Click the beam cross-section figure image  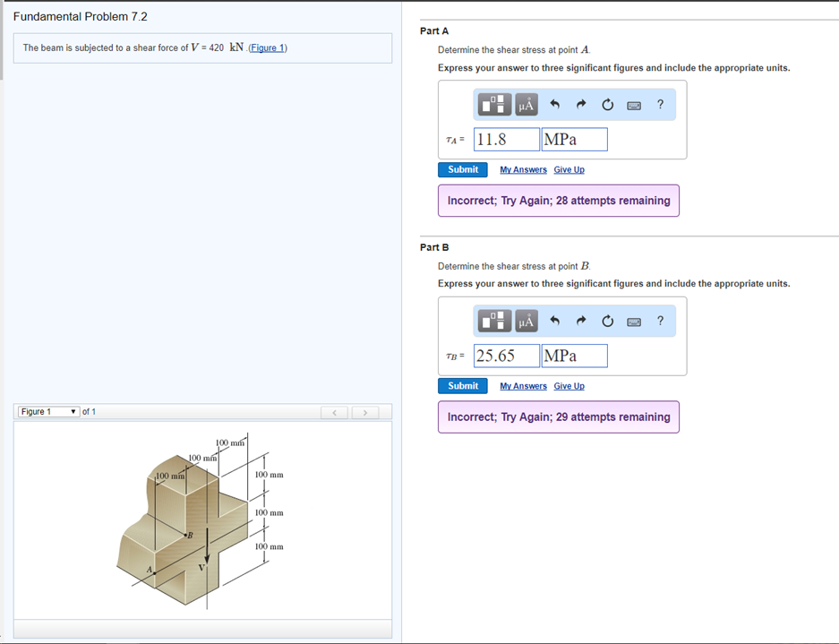pyautogui.click(x=200, y=522)
